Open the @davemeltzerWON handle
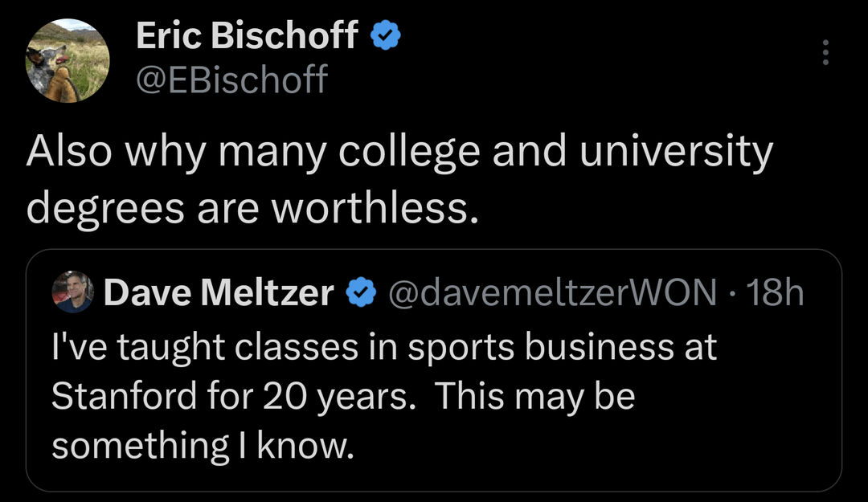 pos(553,294)
